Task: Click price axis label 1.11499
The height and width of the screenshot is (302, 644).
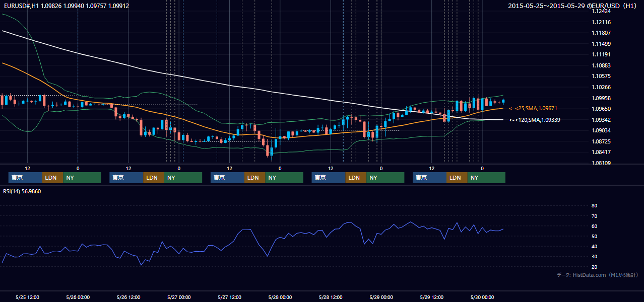Action: coord(602,44)
